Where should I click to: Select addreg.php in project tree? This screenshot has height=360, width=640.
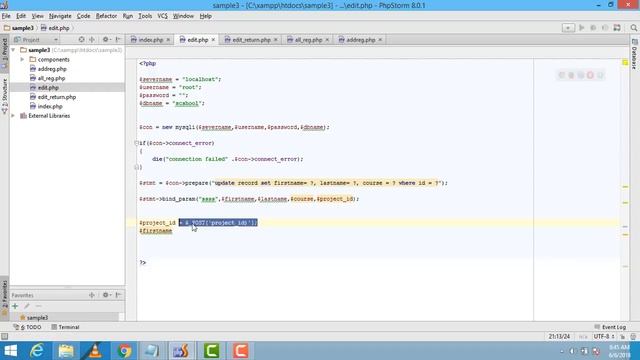click(x=52, y=69)
